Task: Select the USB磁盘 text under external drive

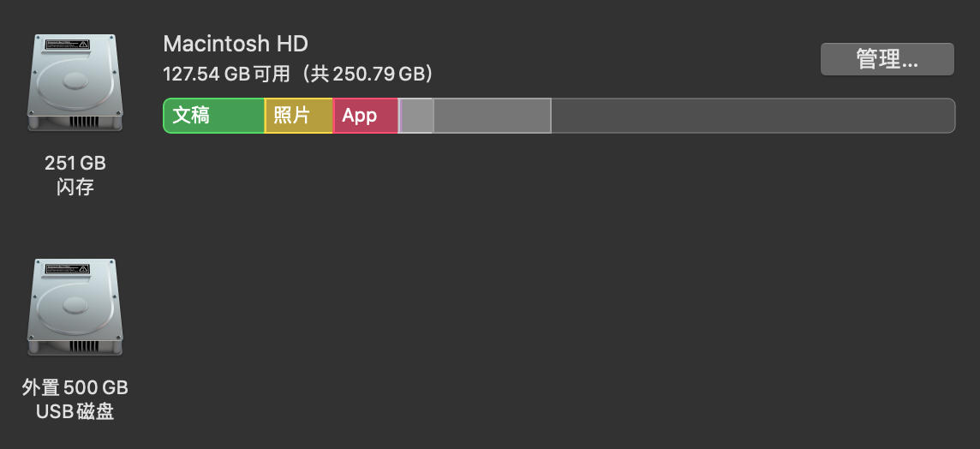Action: pos(75,411)
